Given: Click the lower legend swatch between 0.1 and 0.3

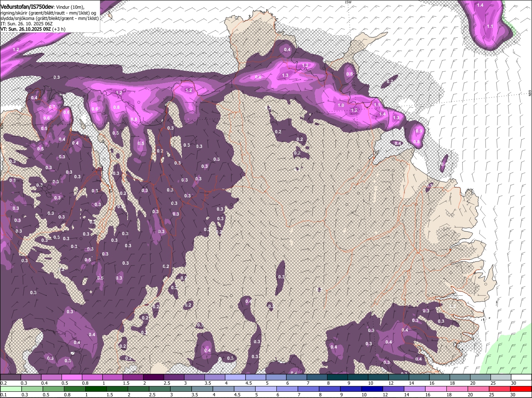Looking at the screenshot, I should (11, 389).
